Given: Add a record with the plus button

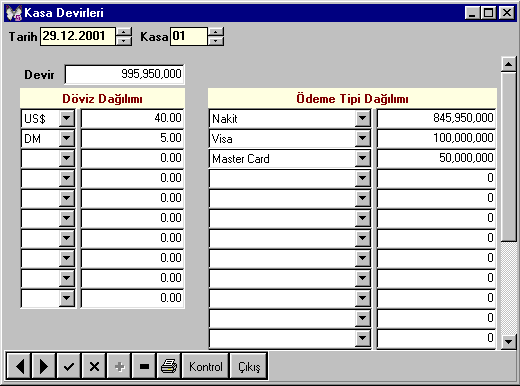Looking at the screenshot, I should (x=119, y=367).
